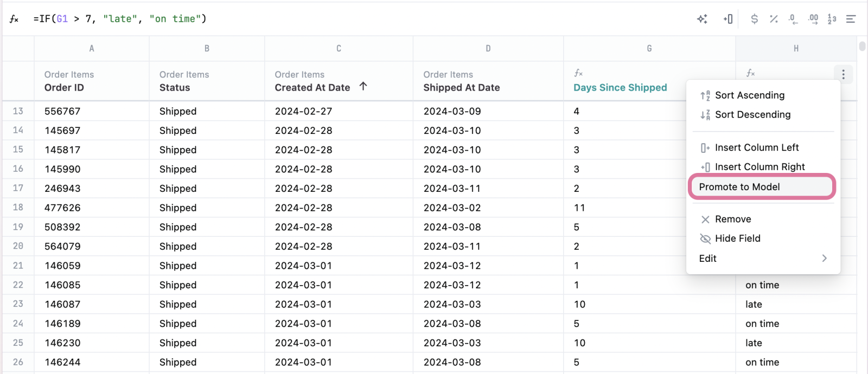Expand the Edit submenu chevron
This screenshot has height=374, width=868.
[x=825, y=259]
